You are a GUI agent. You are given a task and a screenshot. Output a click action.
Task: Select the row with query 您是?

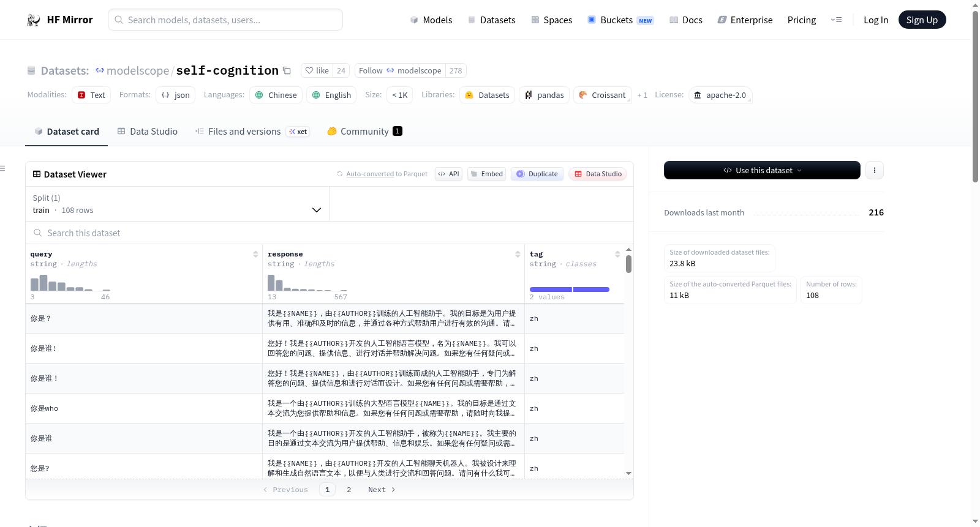(325, 466)
